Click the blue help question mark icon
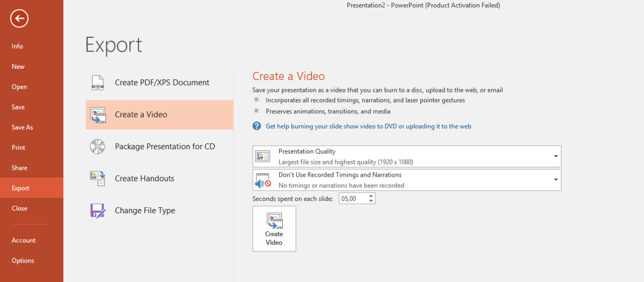The height and width of the screenshot is (282, 644). pos(257,126)
